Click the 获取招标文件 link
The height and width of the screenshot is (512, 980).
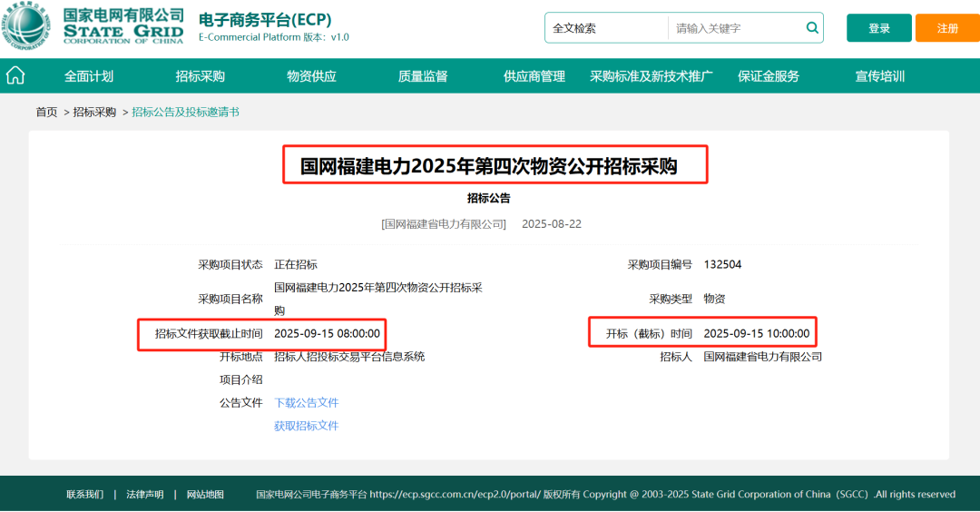coord(307,426)
